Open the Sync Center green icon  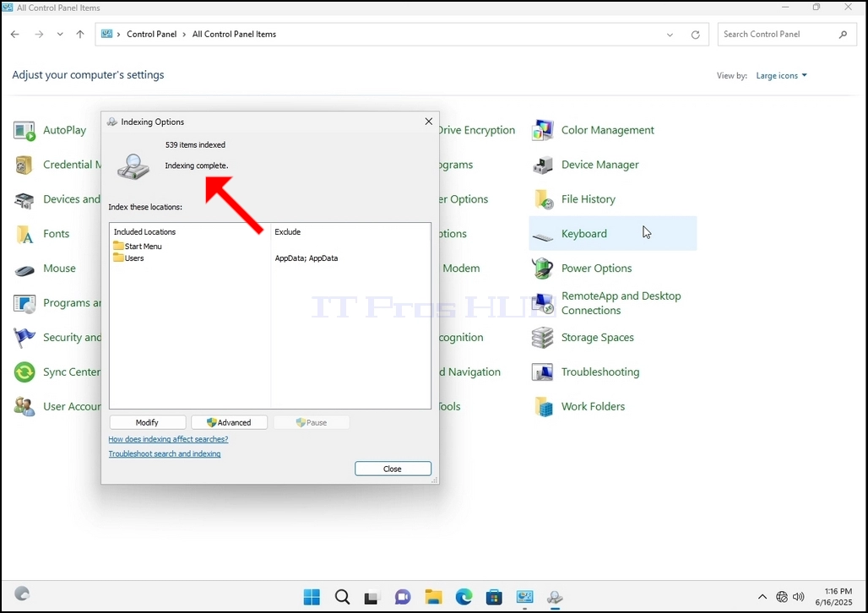pos(24,372)
